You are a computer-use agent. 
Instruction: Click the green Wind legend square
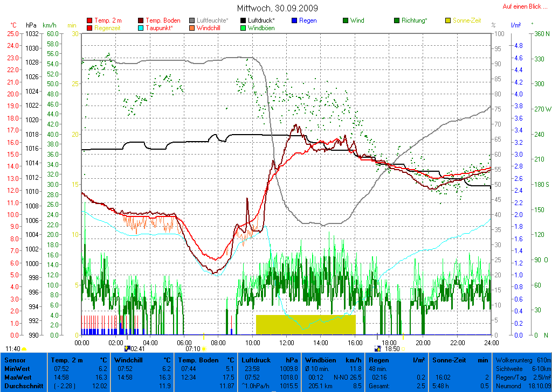(x=346, y=20)
